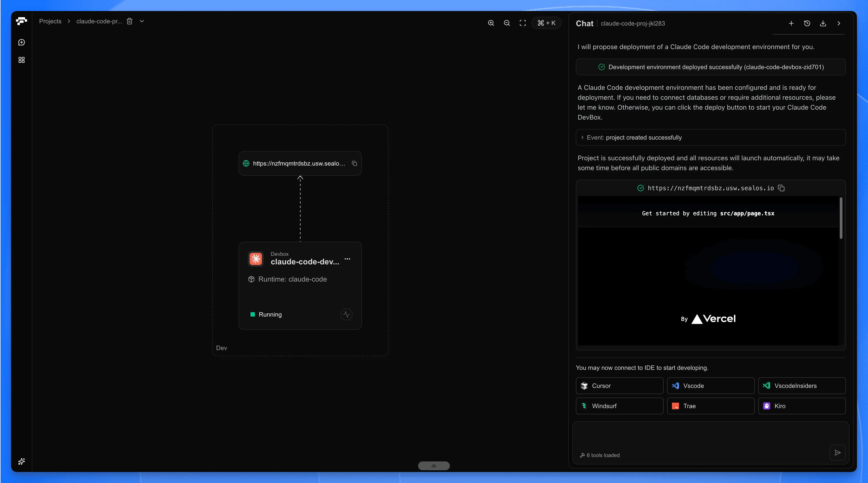The height and width of the screenshot is (483, 868).
Task: Open https://nzfmqmtrdsbz.usw.sealos.io chat link
Action: click(711, 188)
